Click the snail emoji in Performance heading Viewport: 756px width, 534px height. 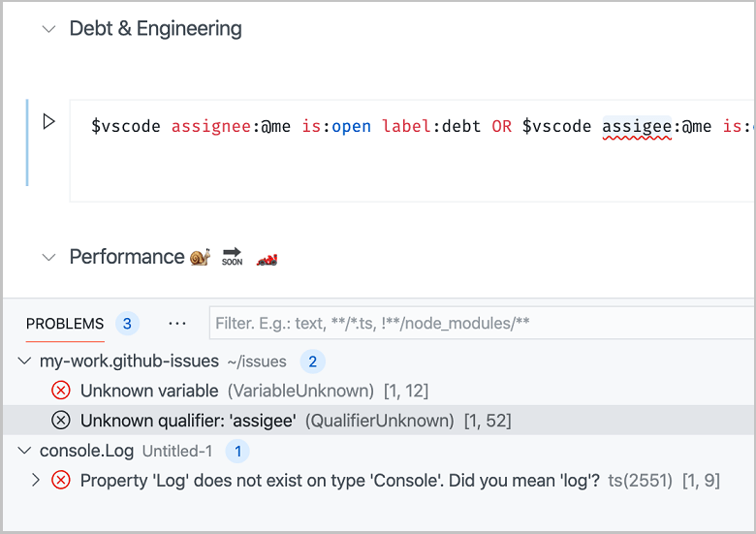click(x=200, y=258)
